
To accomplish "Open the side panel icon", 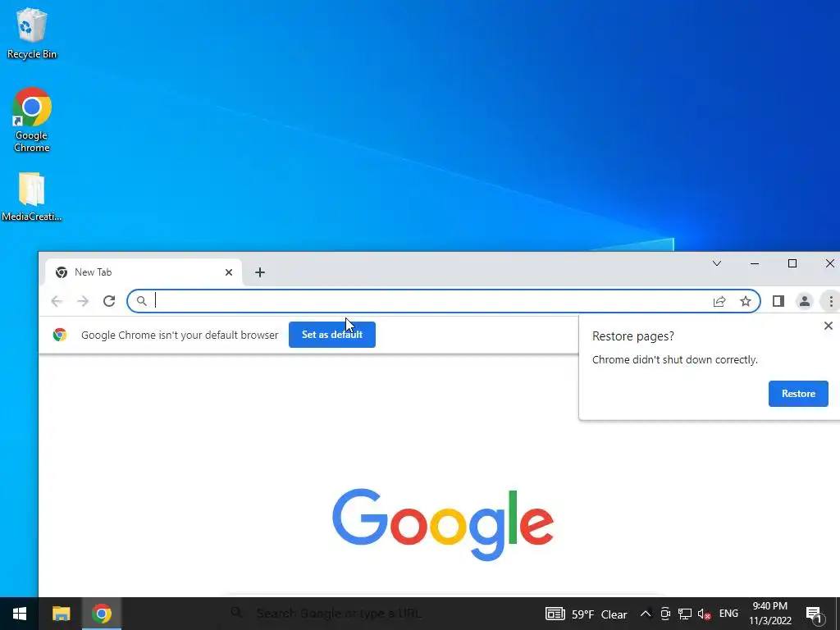I will [x=778, y=301].
